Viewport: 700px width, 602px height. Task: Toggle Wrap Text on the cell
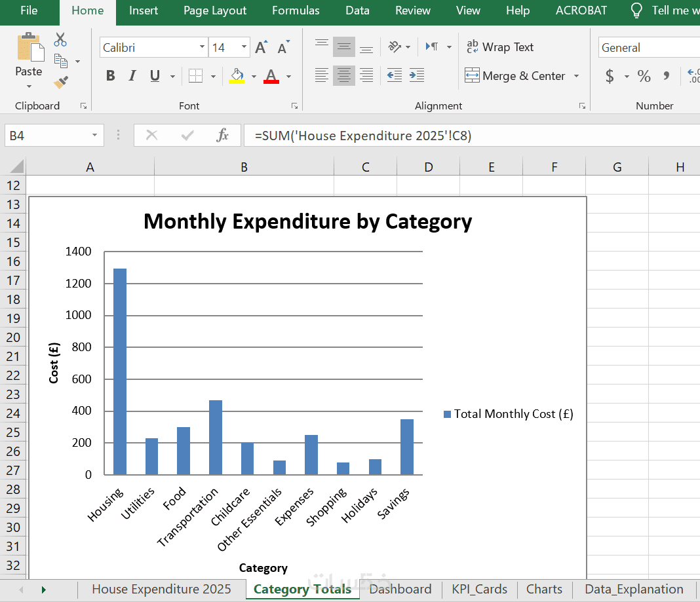pos(500,47)
